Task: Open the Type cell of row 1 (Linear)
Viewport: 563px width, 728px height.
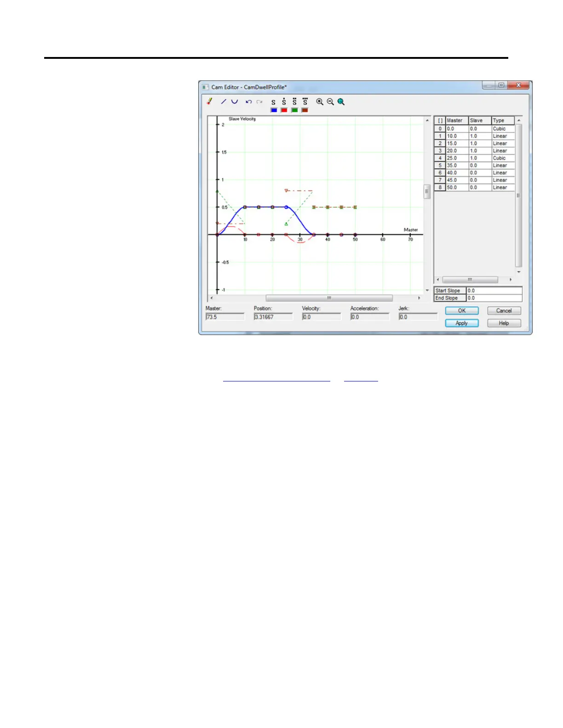Action: point(503,136)
